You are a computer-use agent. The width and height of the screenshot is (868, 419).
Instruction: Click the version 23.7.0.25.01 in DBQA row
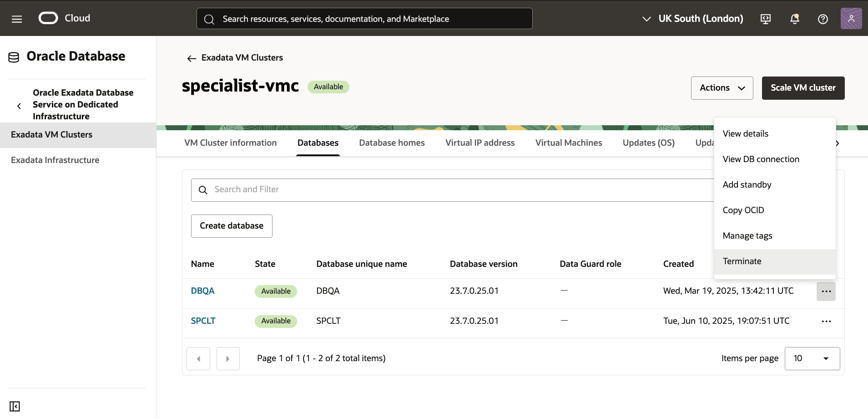tap(474, 291)
